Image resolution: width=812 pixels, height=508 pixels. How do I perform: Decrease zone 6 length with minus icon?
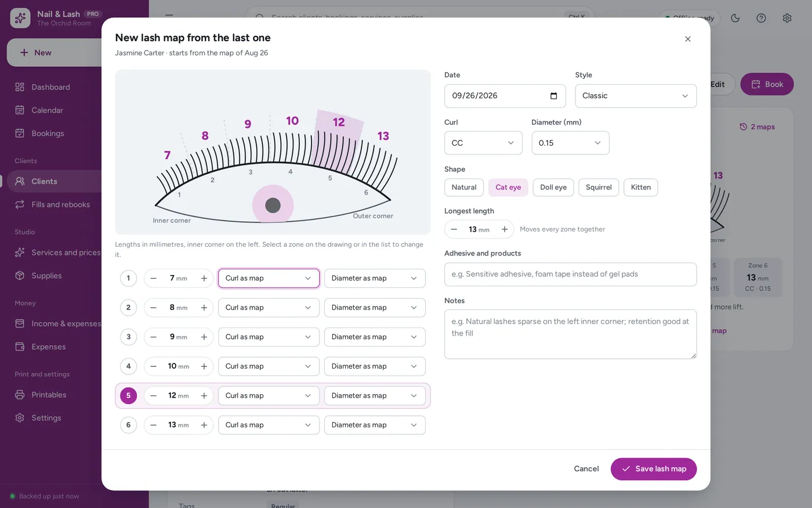(x=153, y=425)
